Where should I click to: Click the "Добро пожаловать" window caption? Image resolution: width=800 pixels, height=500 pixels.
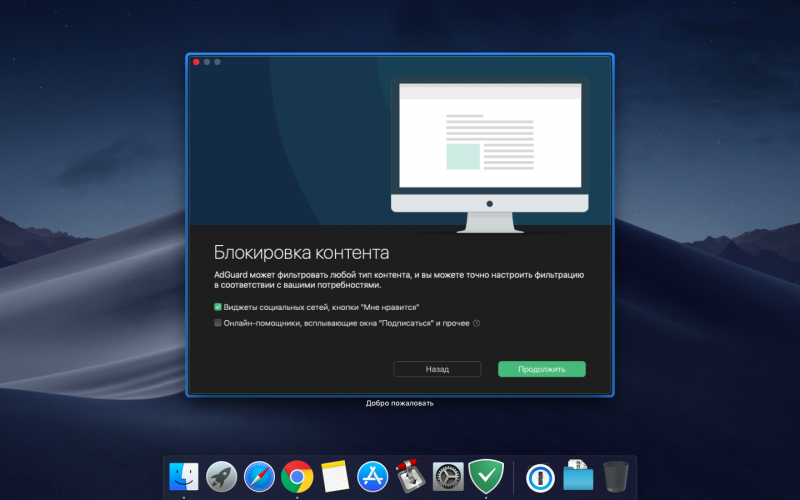pyautogui.click(x=399, y=403)
